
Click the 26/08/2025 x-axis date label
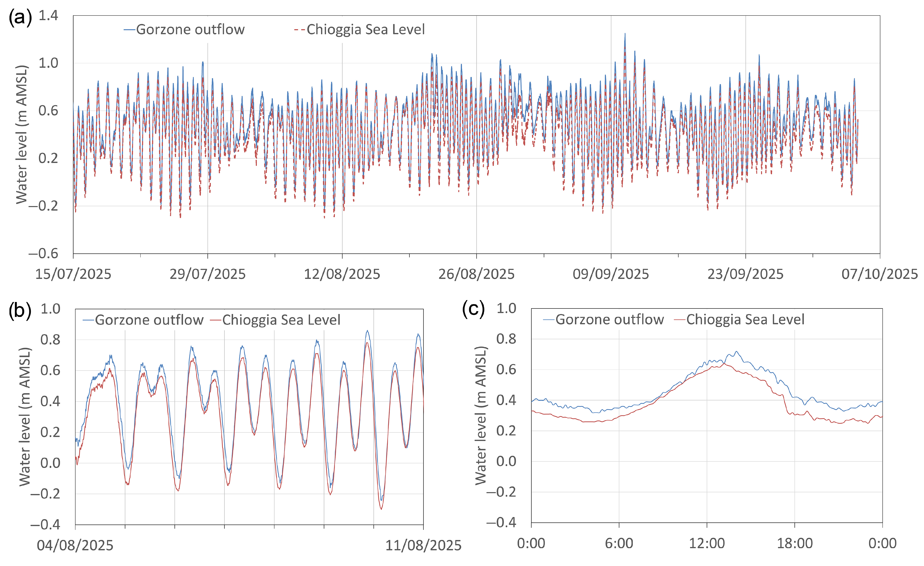pyautogui.click(x=476, y=274)
